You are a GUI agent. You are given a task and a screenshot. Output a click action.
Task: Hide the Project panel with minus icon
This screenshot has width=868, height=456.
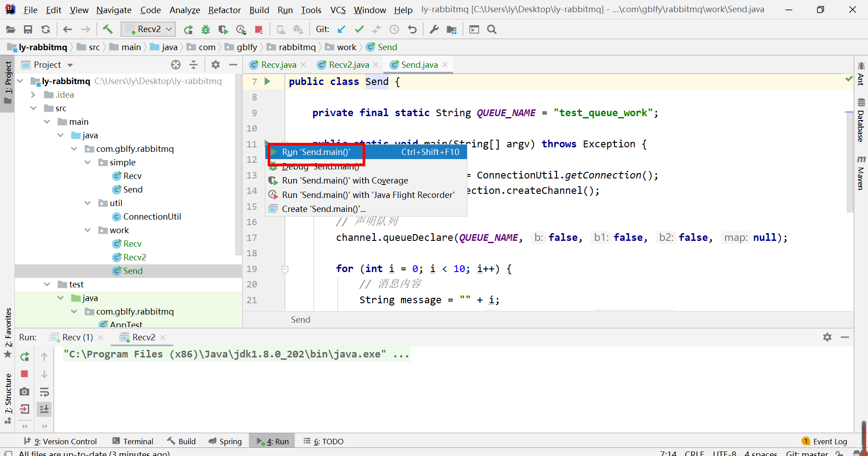(233, 65)
